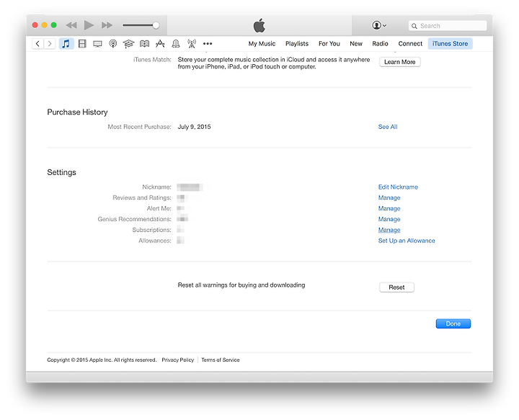Click the blue Done button
Image resolution: width=519 pixels, height=420 pixels.
click(x=453, y=323)
